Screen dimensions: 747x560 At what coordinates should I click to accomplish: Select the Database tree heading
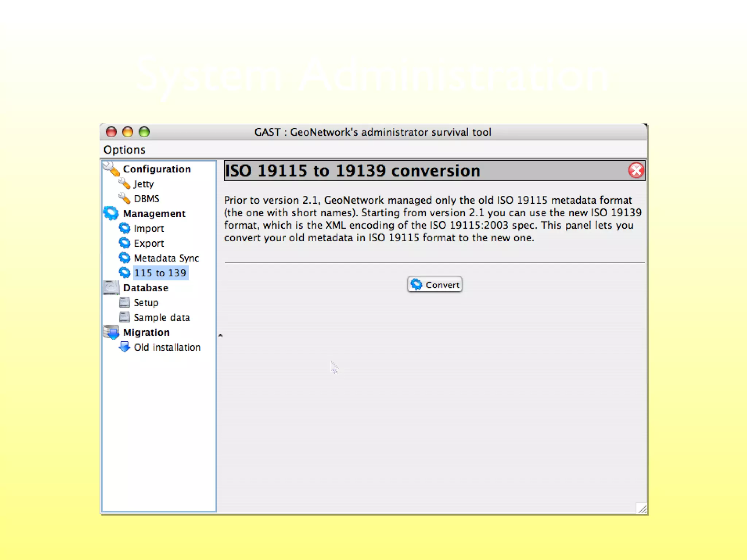click(146, 288)
